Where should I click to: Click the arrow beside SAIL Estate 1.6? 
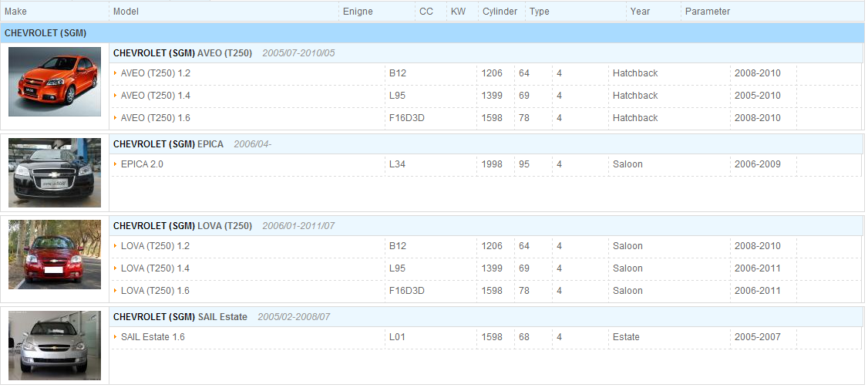coord(115,337)
